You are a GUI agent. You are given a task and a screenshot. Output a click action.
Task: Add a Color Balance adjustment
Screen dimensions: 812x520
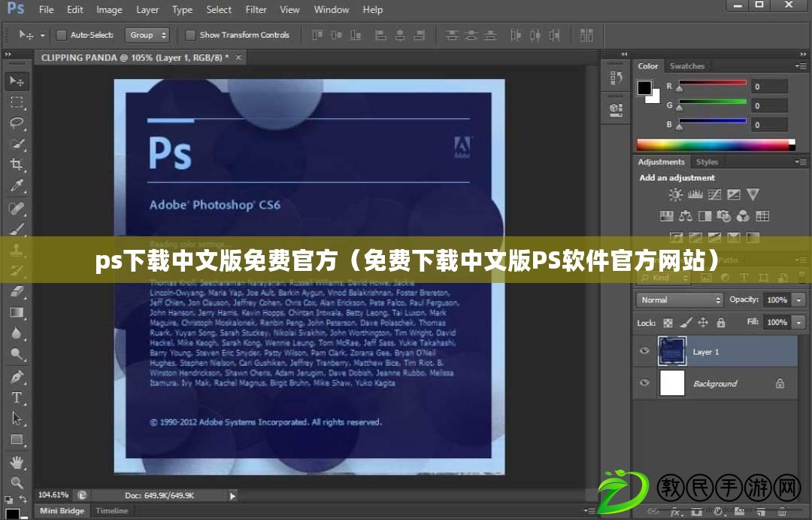[685, 216]
